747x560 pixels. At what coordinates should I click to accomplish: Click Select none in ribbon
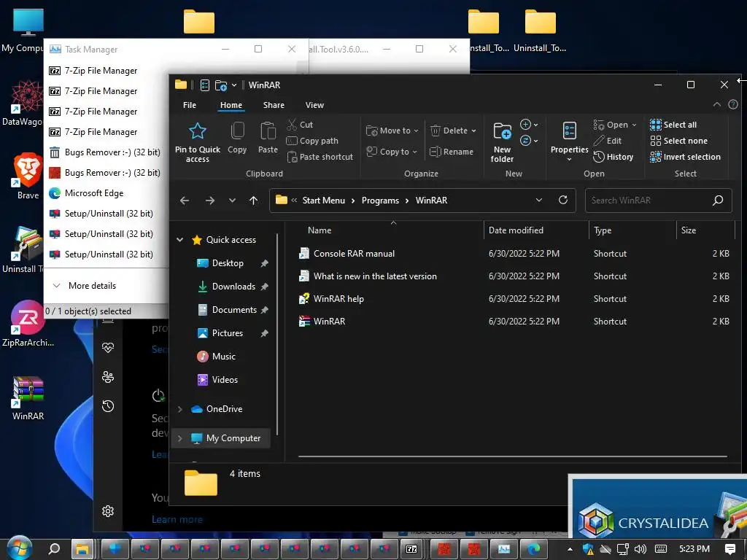click(679, 141)
